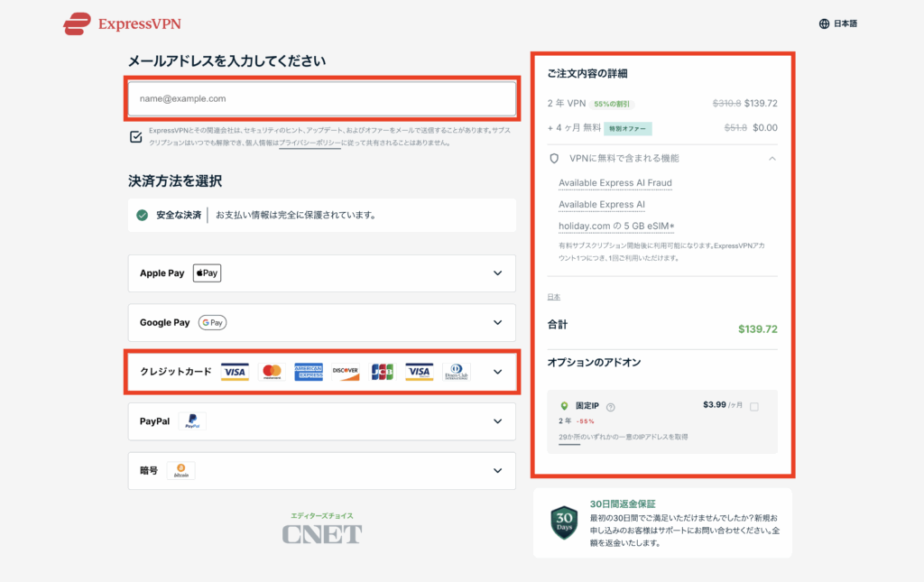This screenshot has width=924, height=582.
Task: Click the shield icon beside VPNに無料で含まれる機能
Action: (x=554, y=159)
